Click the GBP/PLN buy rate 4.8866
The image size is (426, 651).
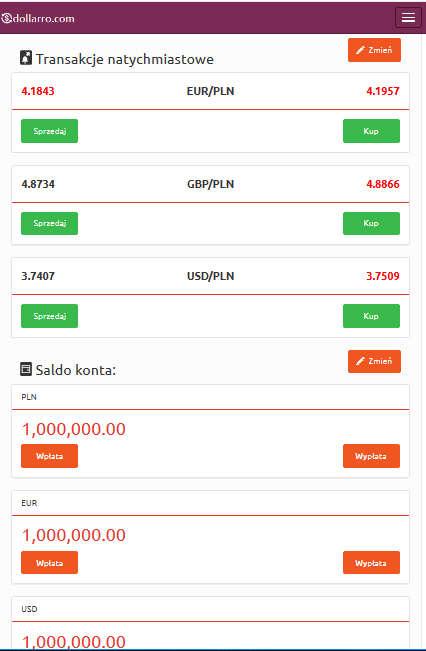click(383, 184)
